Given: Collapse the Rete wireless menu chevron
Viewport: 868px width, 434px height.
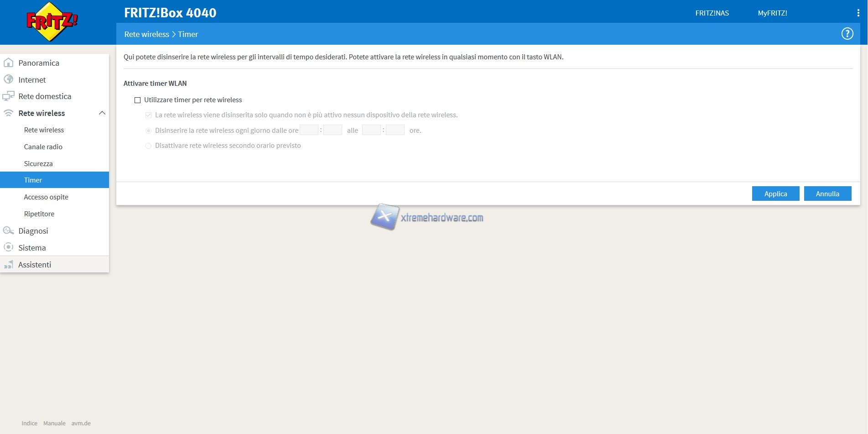Looking at the screenshot, I should click(102, 113).
